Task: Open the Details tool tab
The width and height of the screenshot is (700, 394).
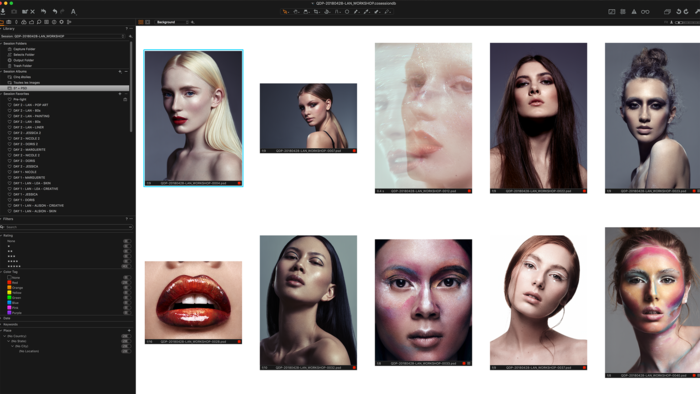Action: [39, 22]
